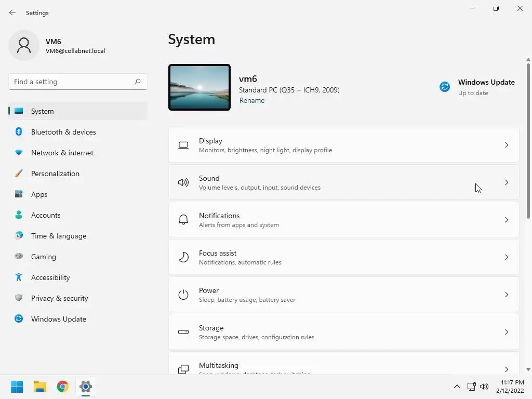Expand the Notifications chevron
The image size is (532, 399).
(506, 220)
